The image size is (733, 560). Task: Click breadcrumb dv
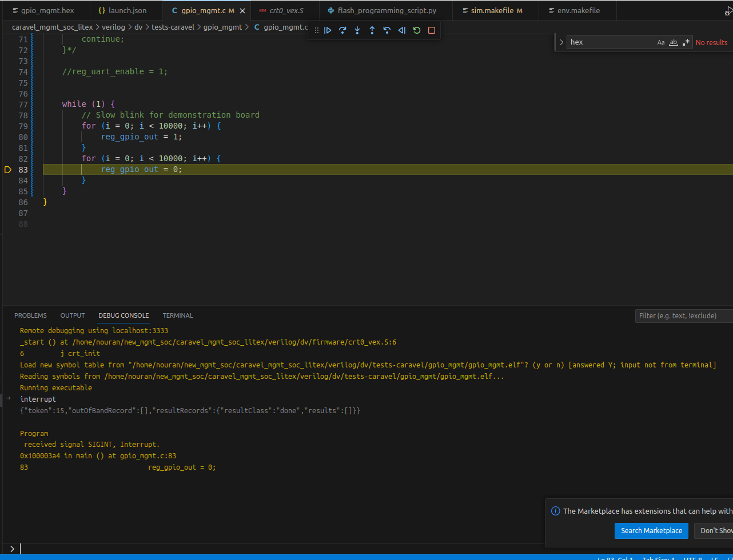tap(138, 27)
